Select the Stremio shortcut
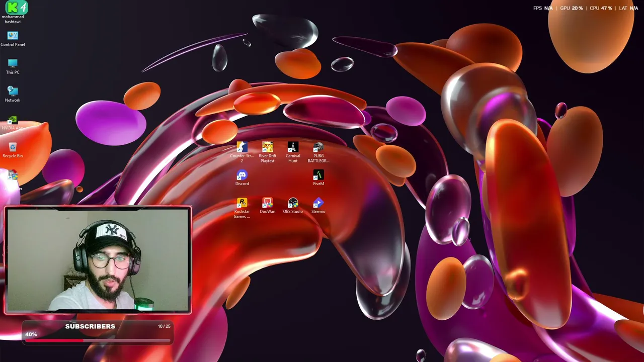This screenshot has height=362, width=644. (318, 206)
